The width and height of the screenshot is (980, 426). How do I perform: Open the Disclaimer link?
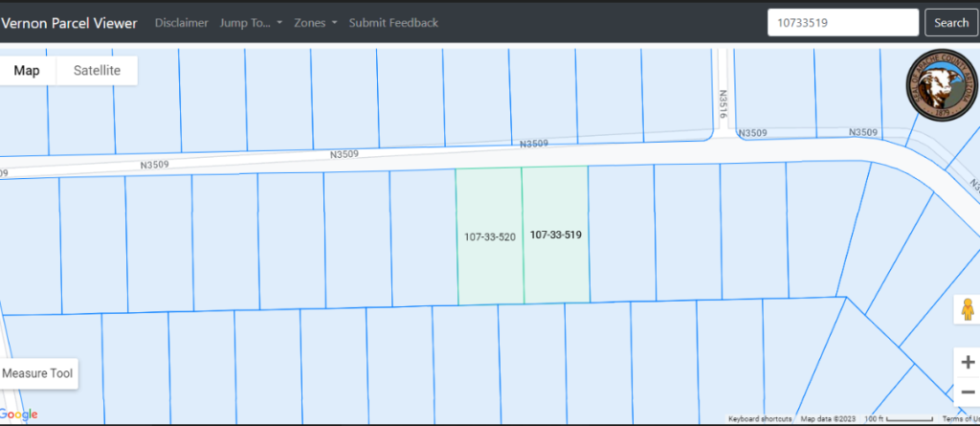point(181,23)
